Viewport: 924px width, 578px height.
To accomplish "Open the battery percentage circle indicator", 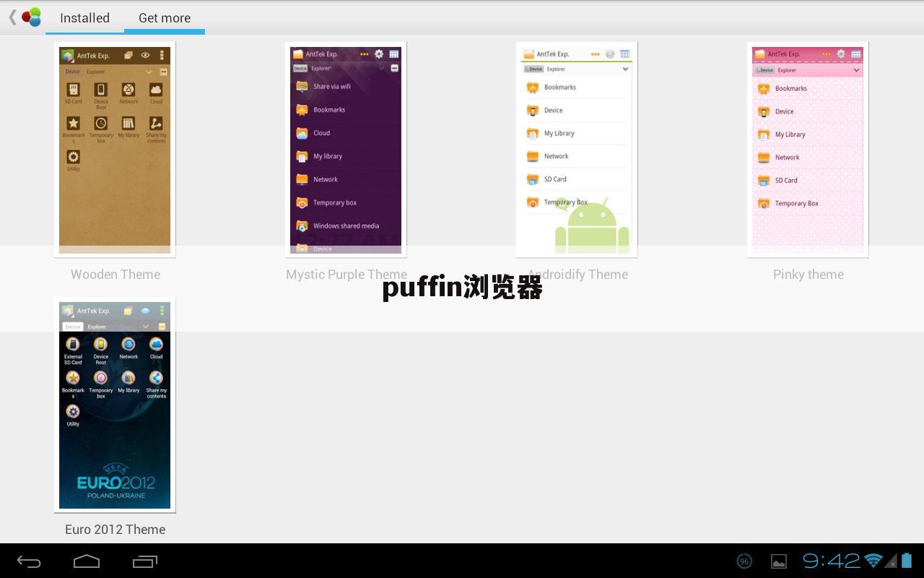I will coord(744,561).
